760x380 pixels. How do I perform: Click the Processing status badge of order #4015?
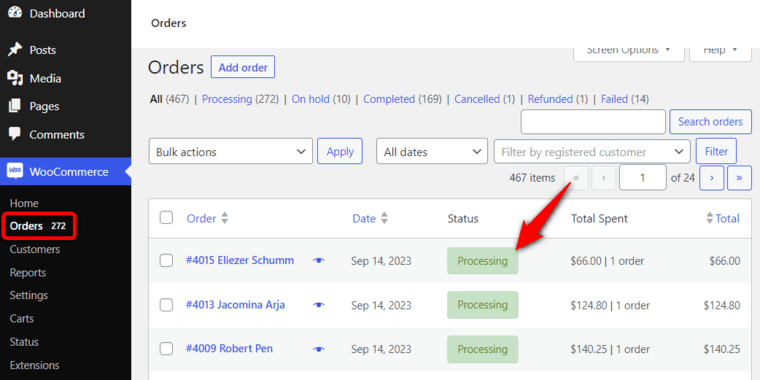tap(482, 261)
